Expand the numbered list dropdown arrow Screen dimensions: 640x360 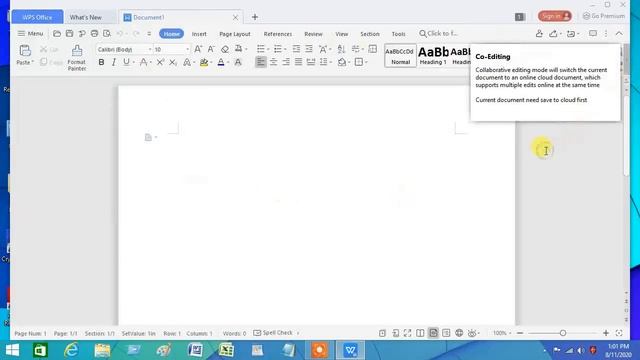pos(285,49)
